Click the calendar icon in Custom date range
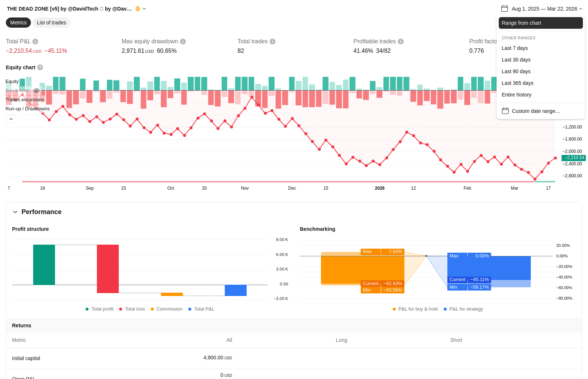The width and height of the screenshot is (588, 379). click(x=505, y=111)
